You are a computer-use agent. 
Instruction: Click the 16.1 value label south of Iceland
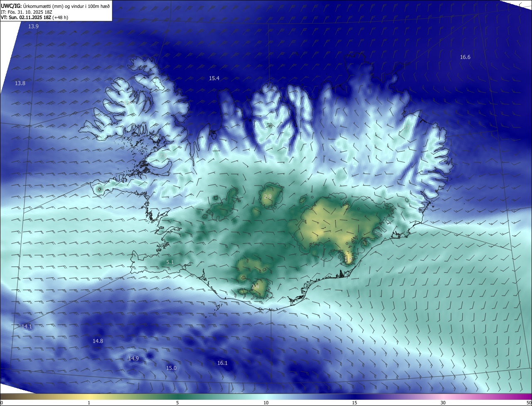click(222, 363)
